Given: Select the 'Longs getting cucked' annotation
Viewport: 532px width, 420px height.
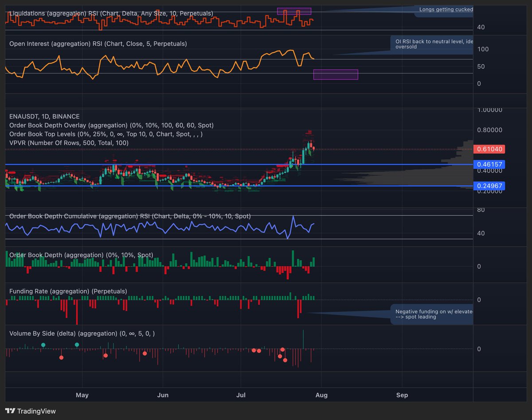Looking at the screenshot, I should (446, 9).
